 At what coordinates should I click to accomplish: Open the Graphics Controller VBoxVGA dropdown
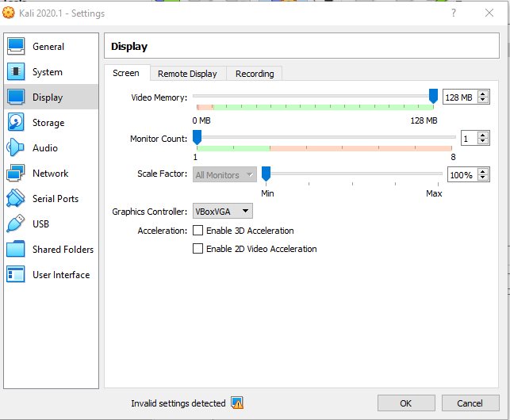(x=222, y=212)
